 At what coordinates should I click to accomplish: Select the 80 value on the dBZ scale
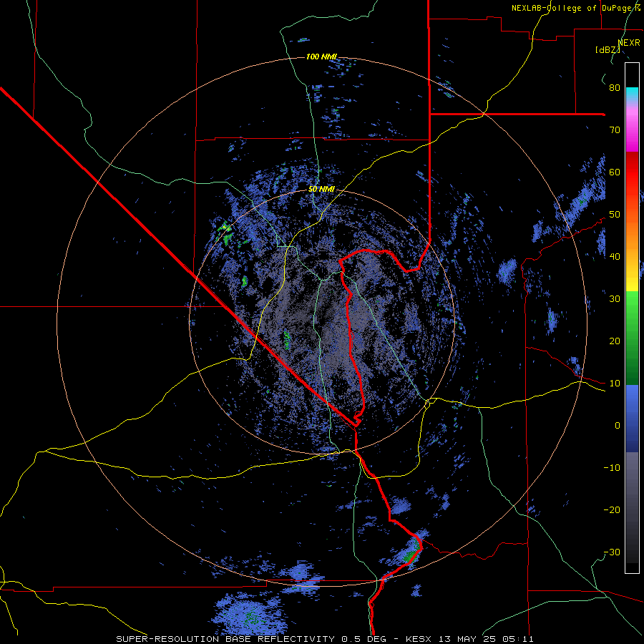pyautogui.click(x=615, y=88)
